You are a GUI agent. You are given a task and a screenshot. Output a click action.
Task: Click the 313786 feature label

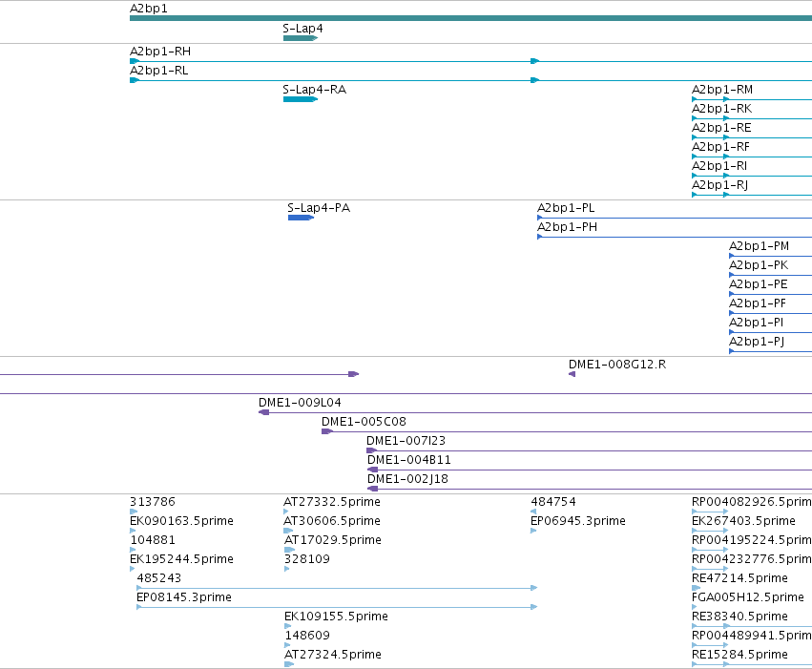153,502
